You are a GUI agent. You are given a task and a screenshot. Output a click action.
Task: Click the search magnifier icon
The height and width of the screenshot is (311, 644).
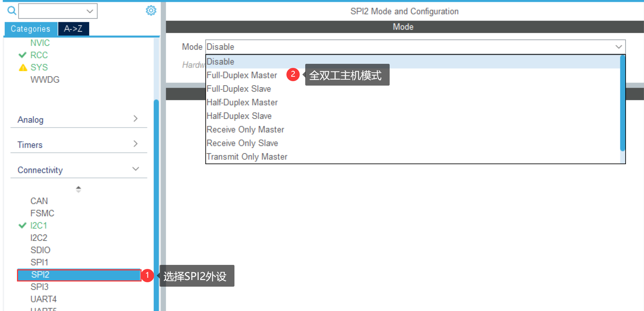(12, 11)
